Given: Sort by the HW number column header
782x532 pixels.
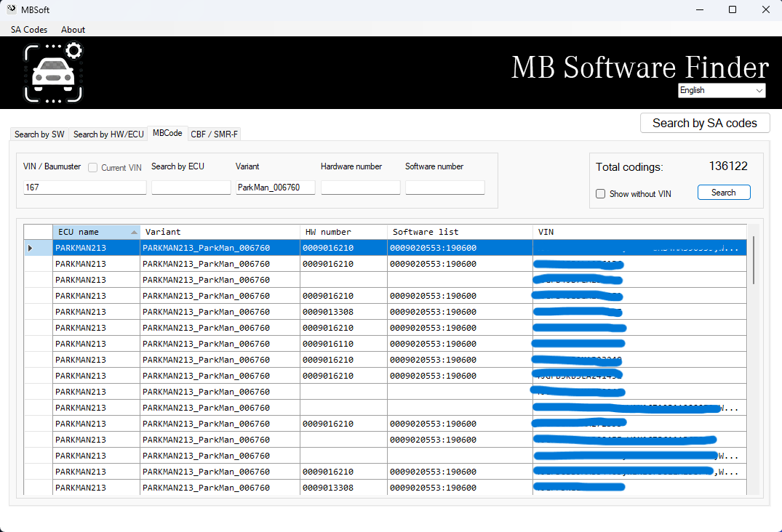Looking at the screenshot, I should point(343,232).
